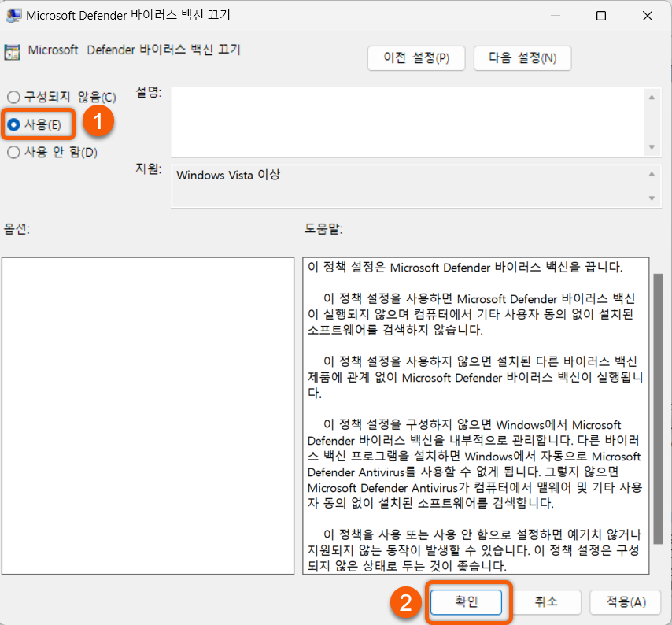672x625 pixels.
Task: Click the 지원 field showing Windows Vista 이상
Action: [x=393, y=184]
